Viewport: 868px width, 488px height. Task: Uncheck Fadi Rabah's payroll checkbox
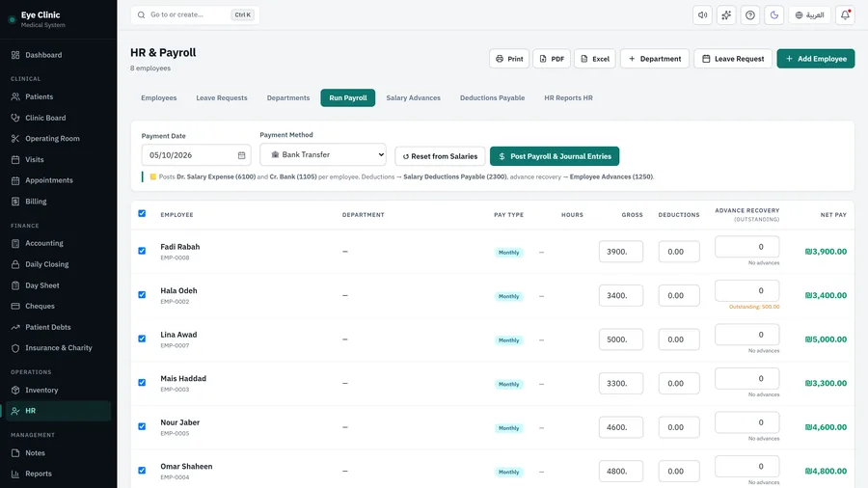pyautogui.click(x=142, y=251)
